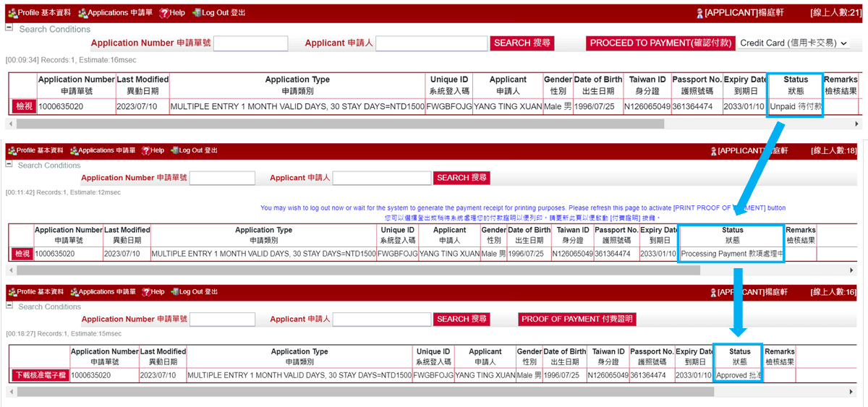Click left scroll arrow in bottom panel
The width and height of the screenshot is (868, 407).
coord(11,392)
